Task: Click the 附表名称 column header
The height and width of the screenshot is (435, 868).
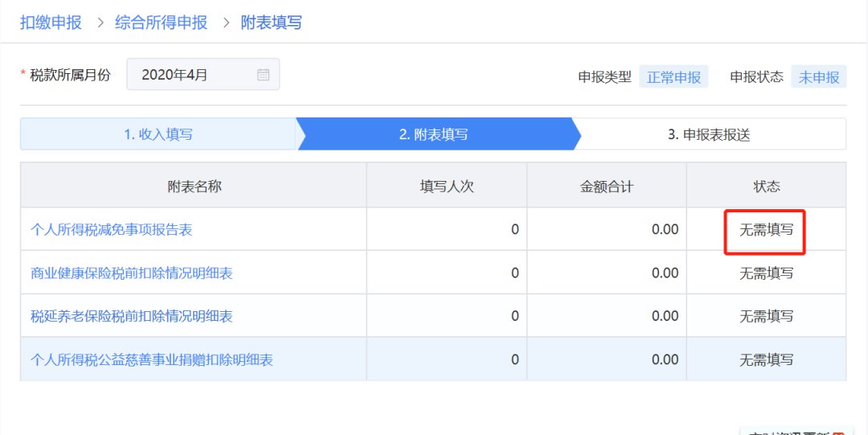Action: 194,187
